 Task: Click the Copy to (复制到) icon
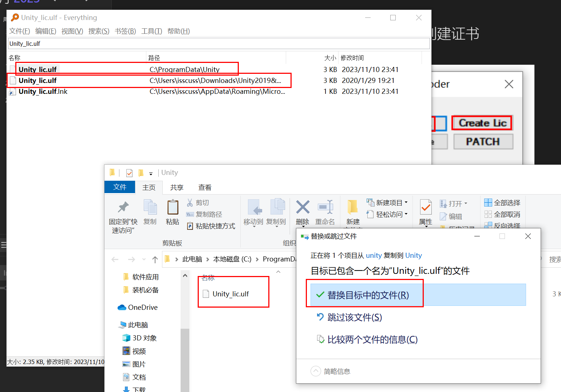(277, 207)
